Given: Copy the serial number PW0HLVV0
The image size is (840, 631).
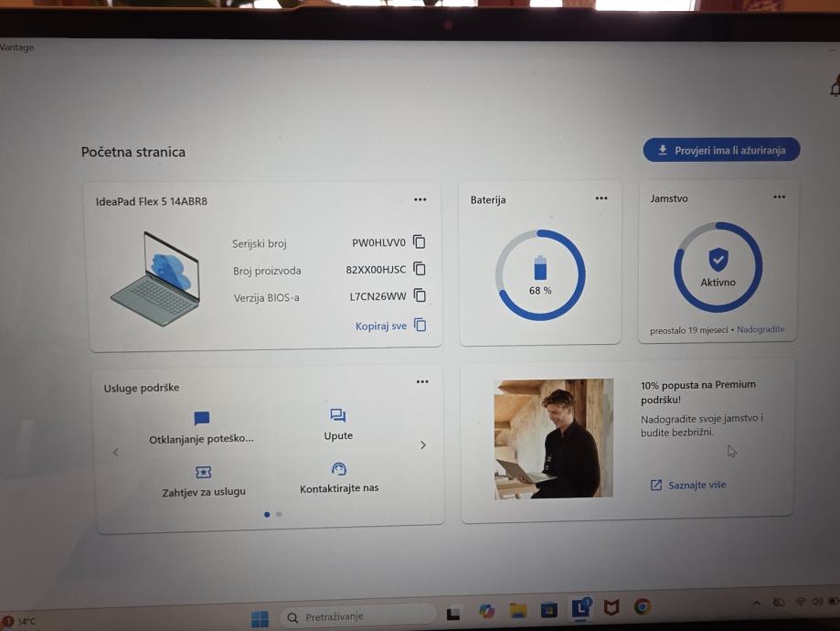Looking at the screenshot, I should point(420,242).
